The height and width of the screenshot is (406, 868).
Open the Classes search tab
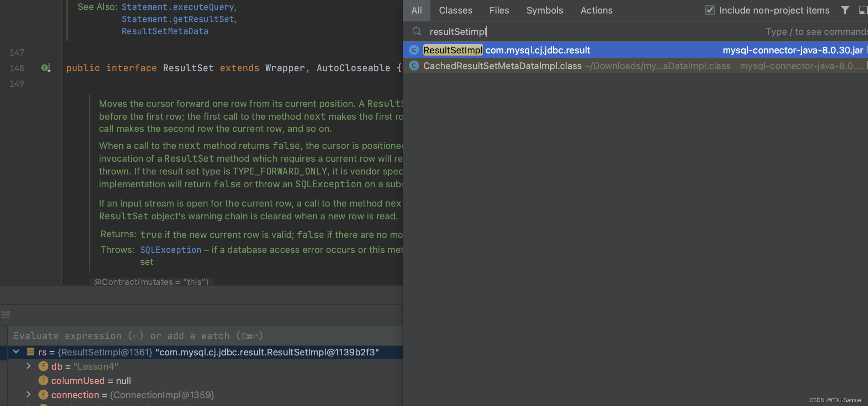click(455, 10)
